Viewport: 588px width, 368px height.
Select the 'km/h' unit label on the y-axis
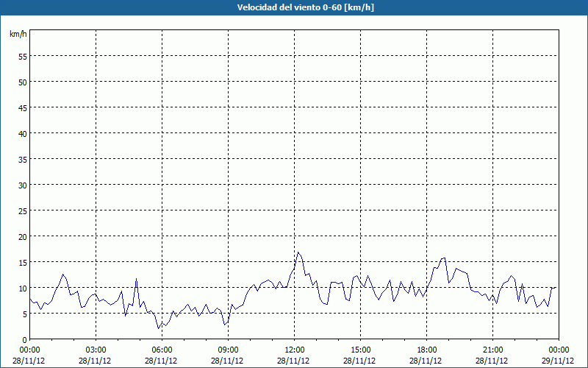pyautogui.click(x=18, y=34)
